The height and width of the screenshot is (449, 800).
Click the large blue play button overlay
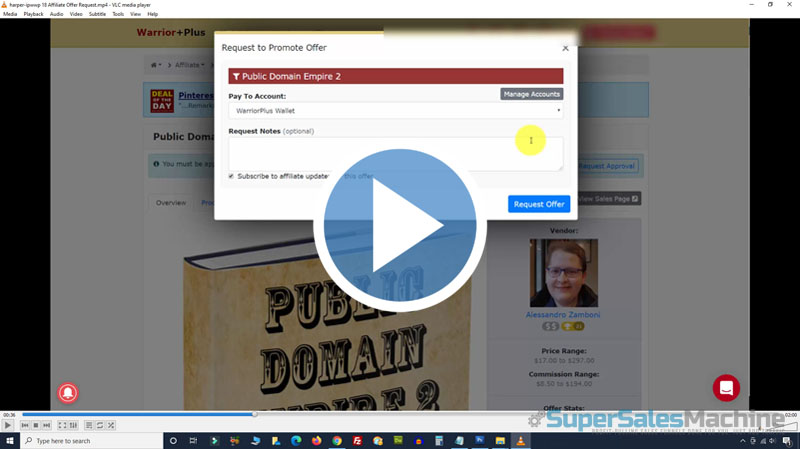point(399,231)
